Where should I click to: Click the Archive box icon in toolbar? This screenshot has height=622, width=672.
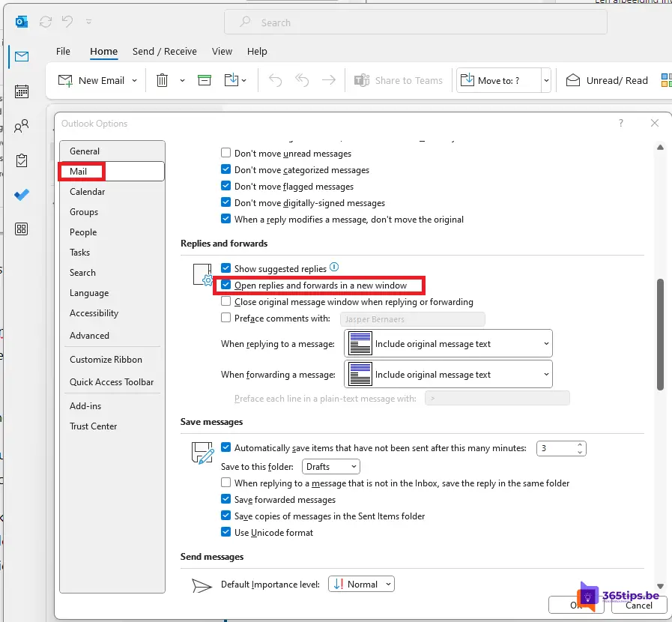click(205, 80)
